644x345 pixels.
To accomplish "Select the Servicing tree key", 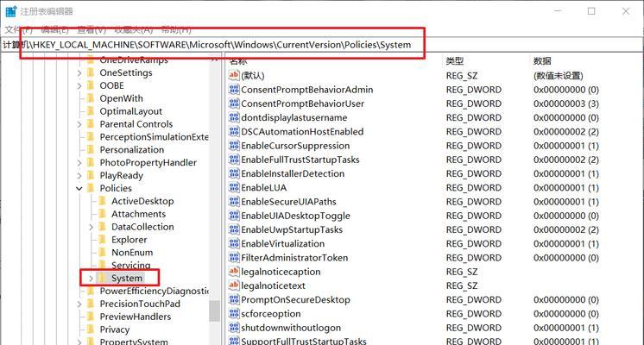I will pos(130,265).
